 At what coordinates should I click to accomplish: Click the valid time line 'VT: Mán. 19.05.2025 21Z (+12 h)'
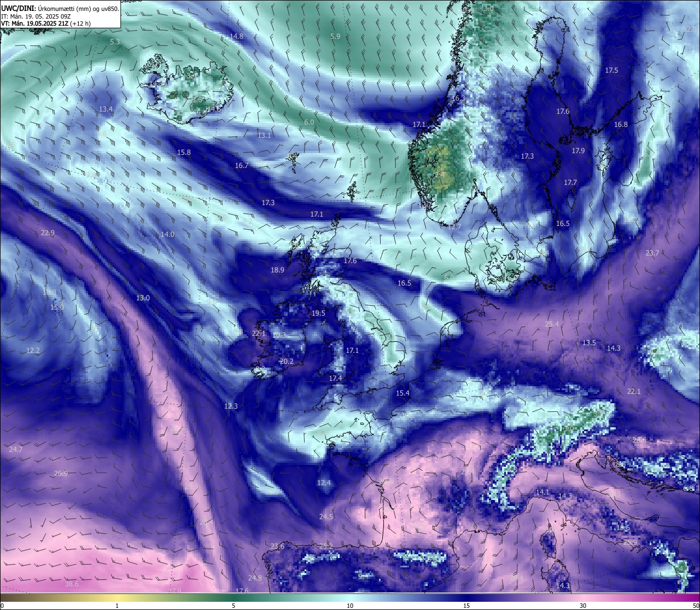(46, 24)
